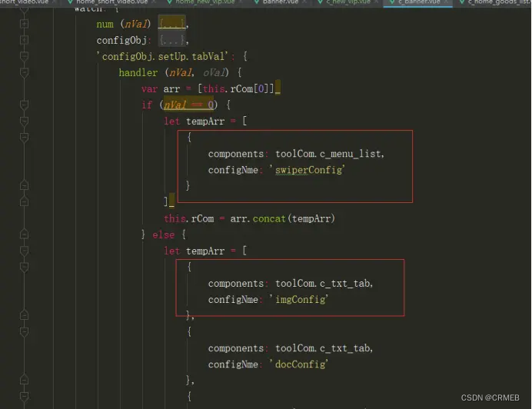Fold the else block using its gutter marker
The image size is (532, 409).
[24, 234]
